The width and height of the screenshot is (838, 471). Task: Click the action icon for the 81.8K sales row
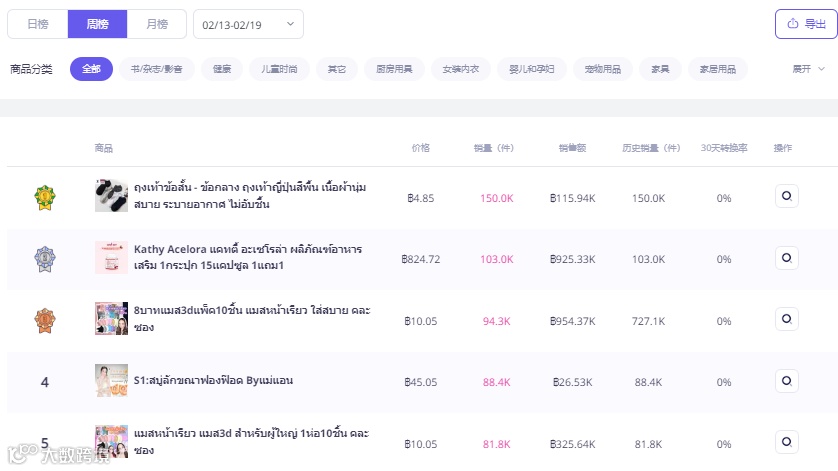[786, 442]
